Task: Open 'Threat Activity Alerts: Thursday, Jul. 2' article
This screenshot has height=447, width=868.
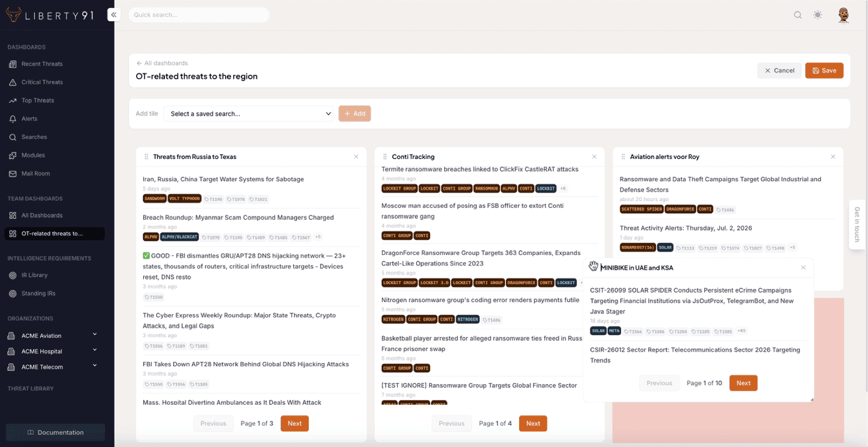Action: tap(686, 228)
